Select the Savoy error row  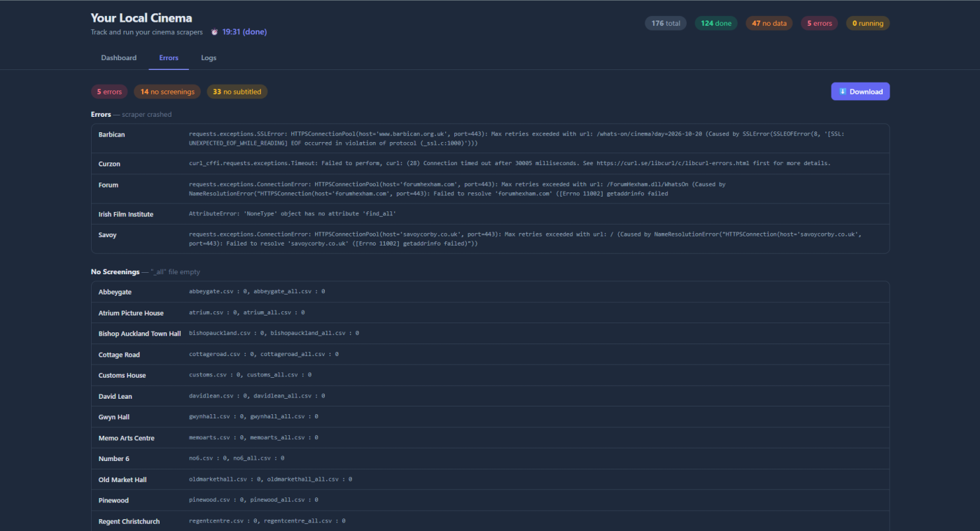click(490, 239)
